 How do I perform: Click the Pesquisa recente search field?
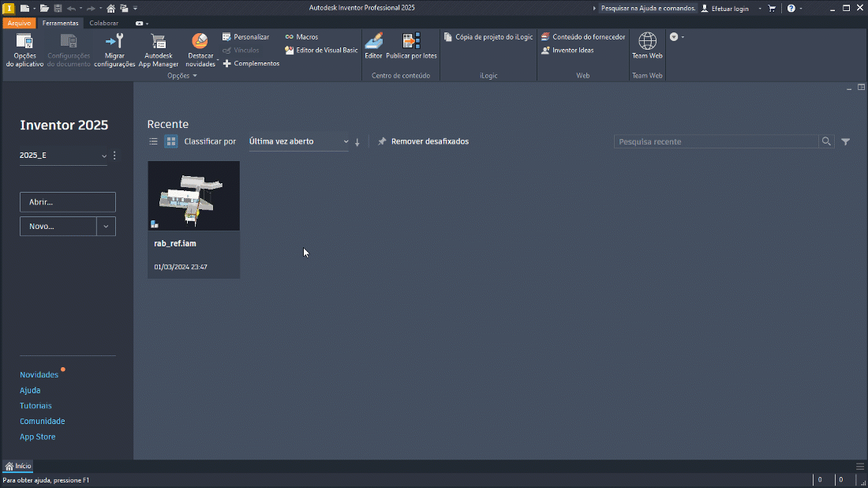point(716,141)
